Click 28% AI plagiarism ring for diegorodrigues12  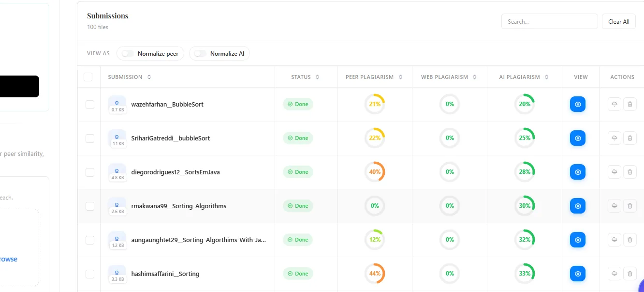pyautogui.click(x=525, y=172)
